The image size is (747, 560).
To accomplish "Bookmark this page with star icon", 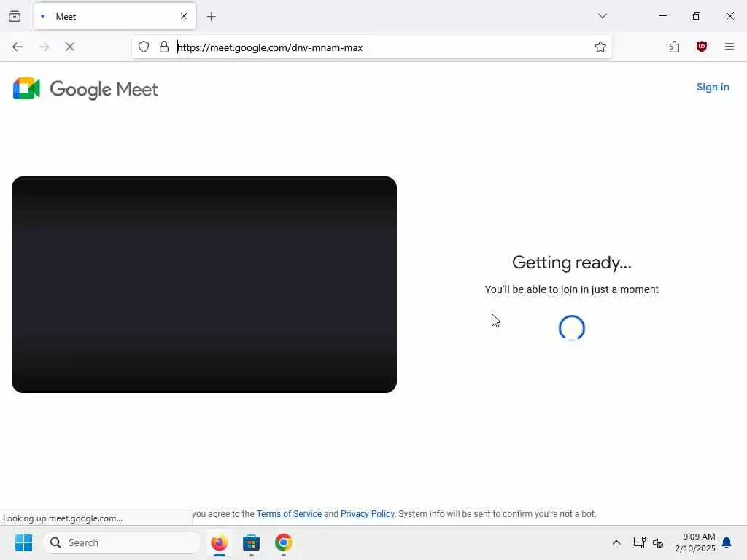I will (600, 47).
